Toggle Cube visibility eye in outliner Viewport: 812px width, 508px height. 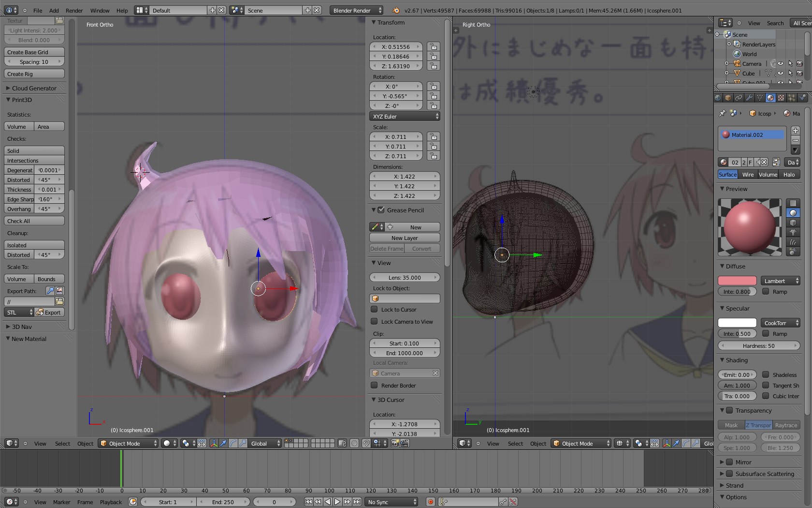[x=781, y=73]
